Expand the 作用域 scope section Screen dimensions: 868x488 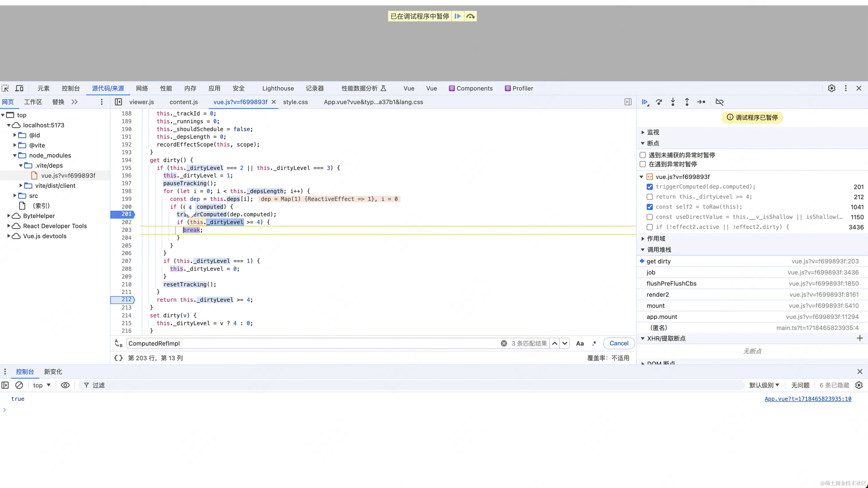click(x=656, y=239)
